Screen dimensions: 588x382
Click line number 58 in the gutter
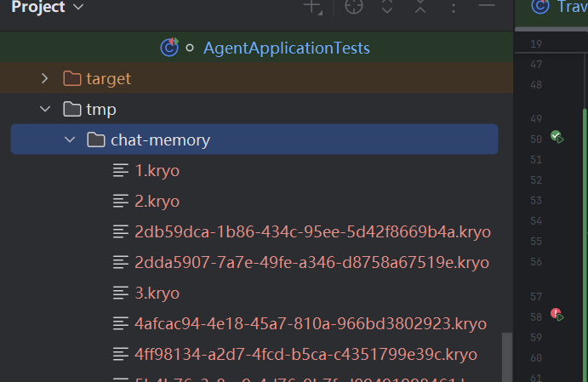click(x=536, y=317)
